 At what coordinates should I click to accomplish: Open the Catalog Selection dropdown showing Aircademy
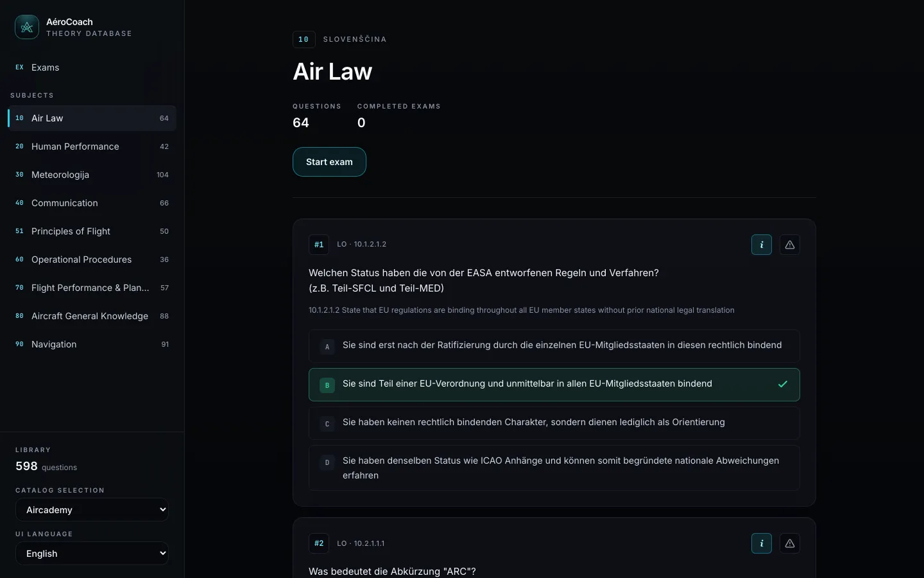click(92, 510)
